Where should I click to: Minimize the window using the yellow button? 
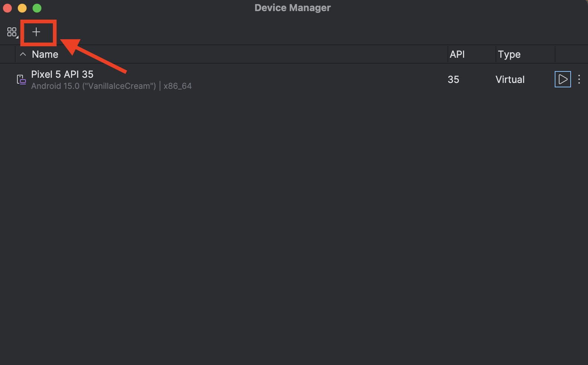(22, 8)
